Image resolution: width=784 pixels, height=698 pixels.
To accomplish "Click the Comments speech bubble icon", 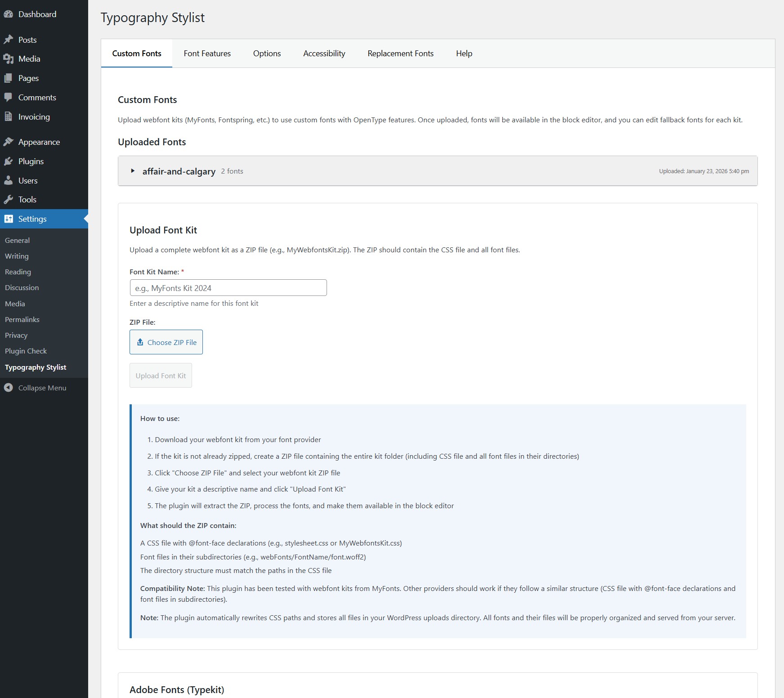I will [8, 98].
